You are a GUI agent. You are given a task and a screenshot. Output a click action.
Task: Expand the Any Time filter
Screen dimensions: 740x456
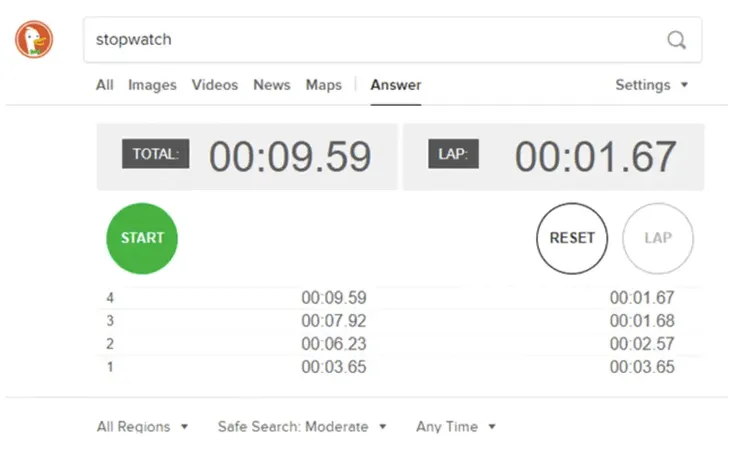click(456, 427)
